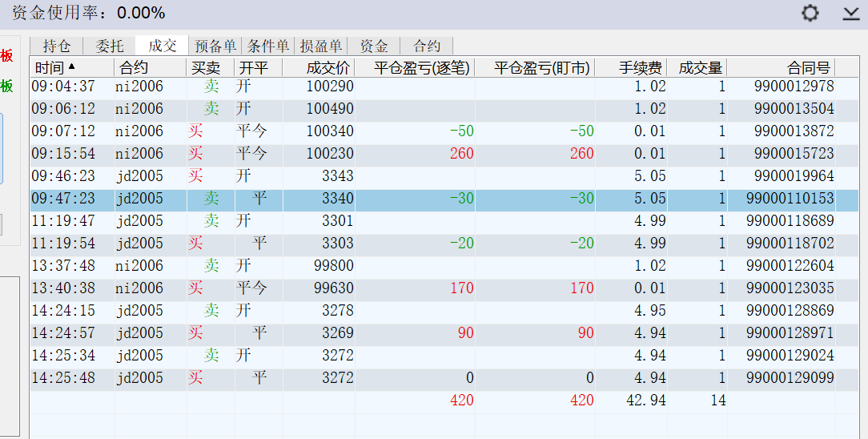Collapse panel with the down-arrow icon
The image size is (868, 439).
point(851,14)
